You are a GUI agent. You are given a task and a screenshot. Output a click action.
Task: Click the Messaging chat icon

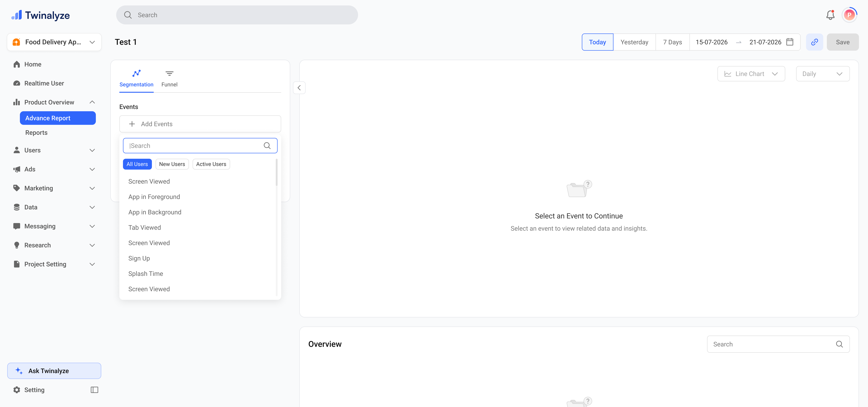pos(17,226)
